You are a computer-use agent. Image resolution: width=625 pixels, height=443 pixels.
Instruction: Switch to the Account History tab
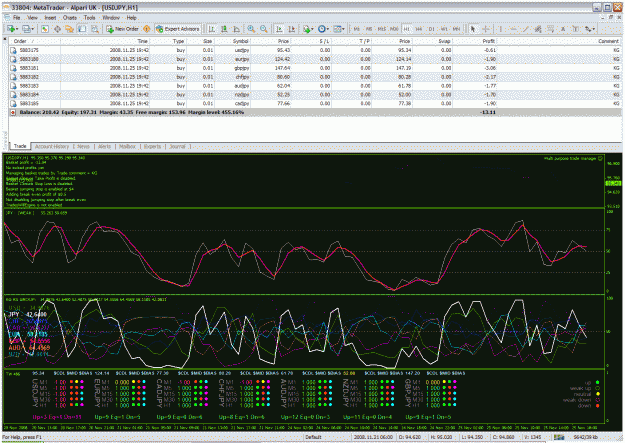pyautogui.click(x=52, y=146)
